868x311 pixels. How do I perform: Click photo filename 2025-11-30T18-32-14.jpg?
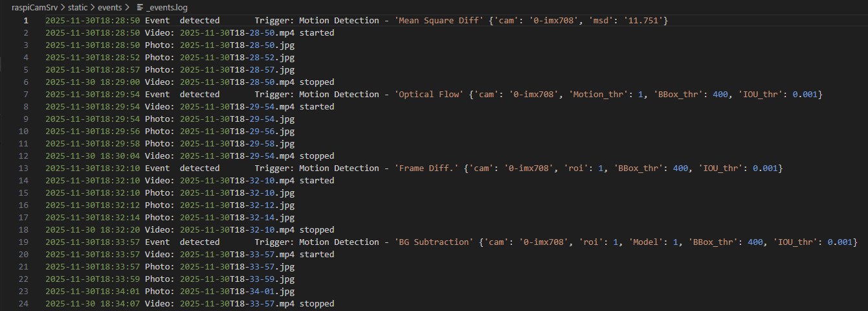(x=237, y=218)
